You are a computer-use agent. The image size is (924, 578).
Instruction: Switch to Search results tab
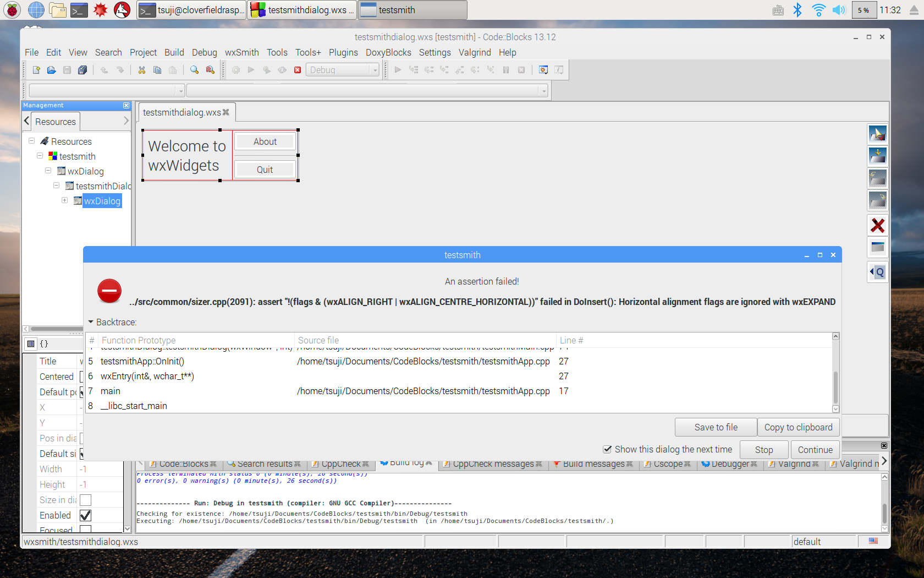[264, 464]
